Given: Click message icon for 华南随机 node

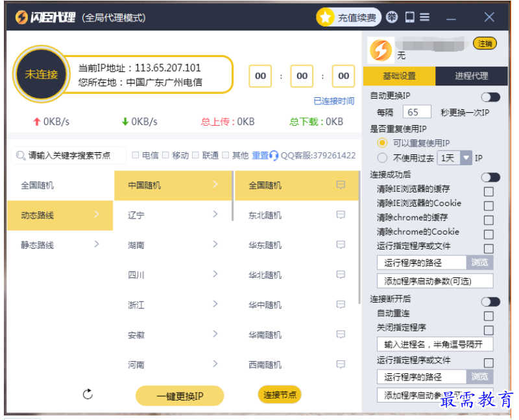Looking at the screenshot, I should (x=341, y=334).
